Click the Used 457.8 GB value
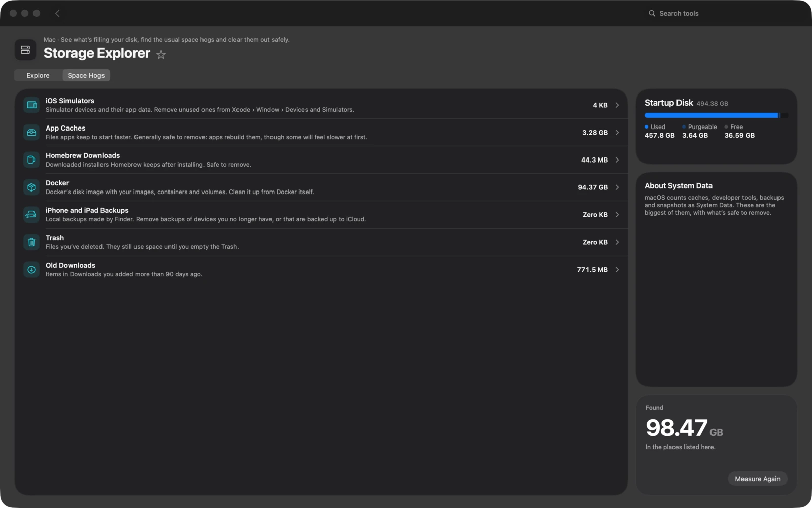The image size is (812, 508). click(x=660, y=136)
